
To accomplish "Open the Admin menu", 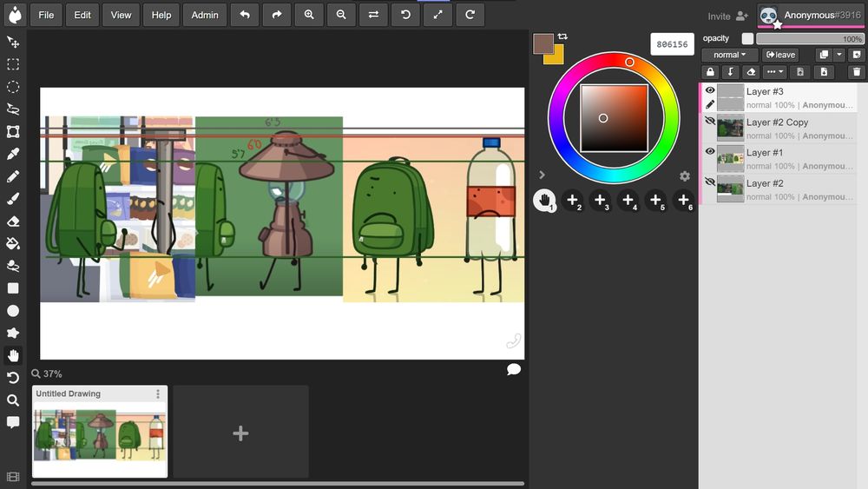I will coord(205,15).
